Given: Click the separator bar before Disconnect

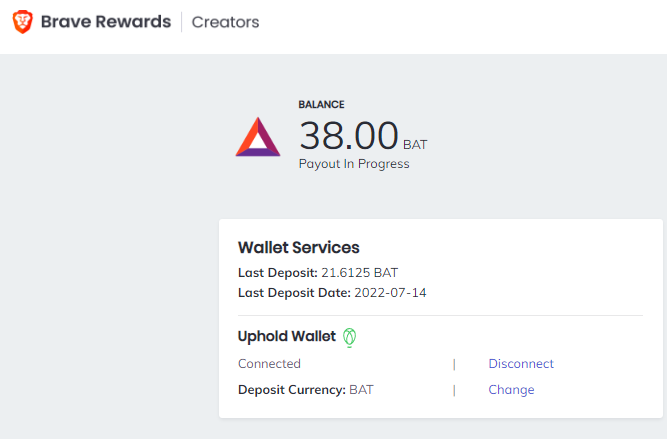Looking at the screenshot, I should click(x=454, y=364).
